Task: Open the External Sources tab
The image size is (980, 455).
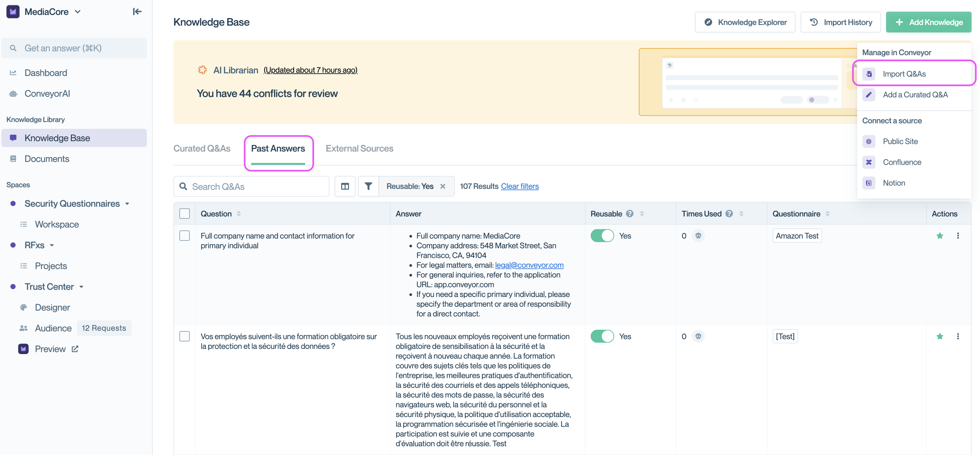Action: click(x=359, y=148)
